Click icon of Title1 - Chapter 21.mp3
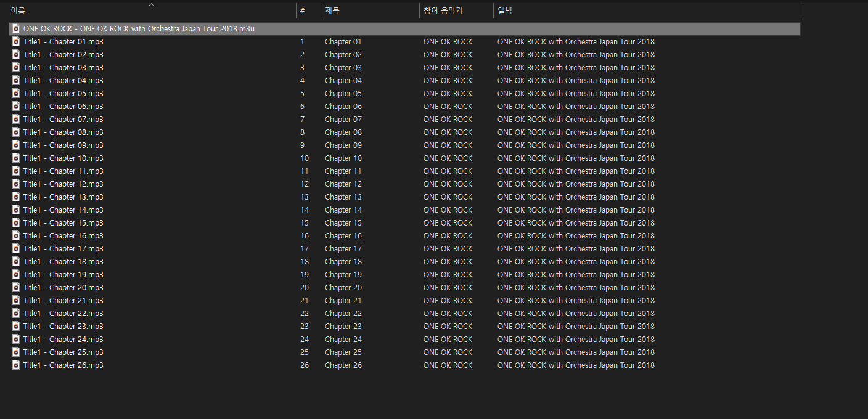The image size is (868, 419). [x=16, y=301]
